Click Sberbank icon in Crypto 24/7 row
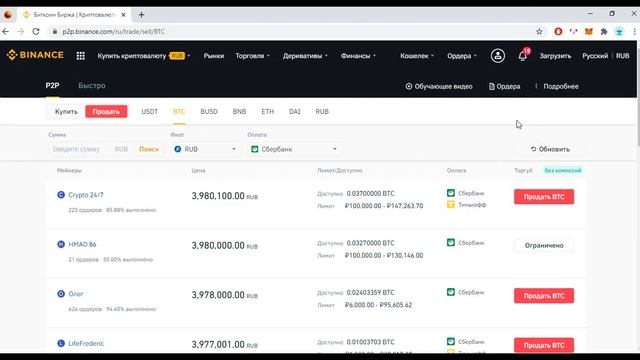 451,193
